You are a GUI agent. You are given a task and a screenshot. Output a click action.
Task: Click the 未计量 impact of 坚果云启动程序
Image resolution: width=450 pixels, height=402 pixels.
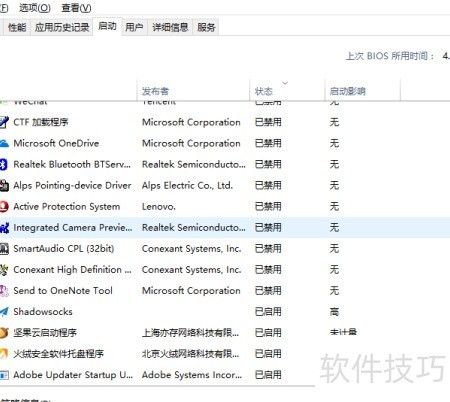[x=343, y=332]
